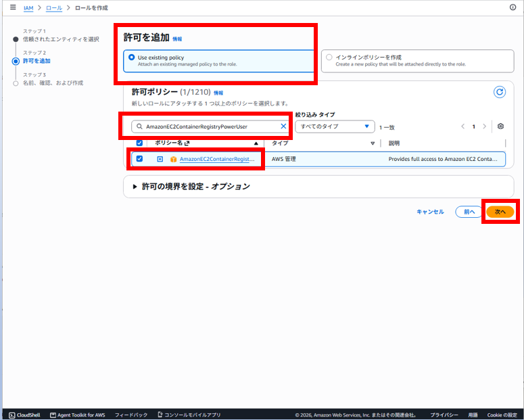524x420 pixels.
Task: Open Cookie の設定 footer link
Action: click(x=502, y=415)
